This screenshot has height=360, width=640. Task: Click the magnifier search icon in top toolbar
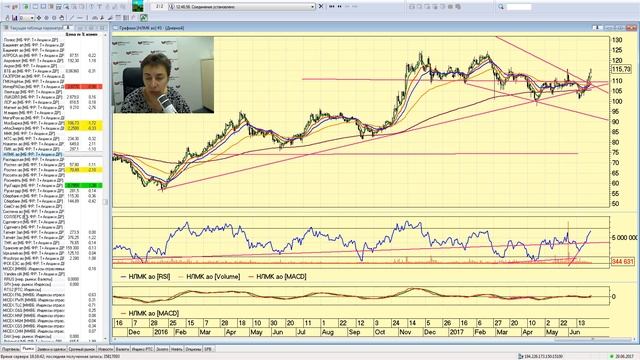(x=501, y=7)
